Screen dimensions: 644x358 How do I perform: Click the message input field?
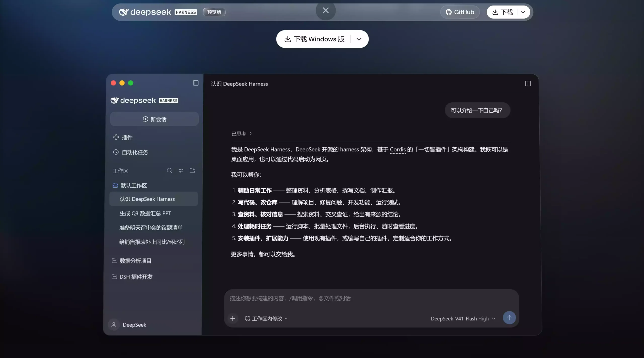371,298
